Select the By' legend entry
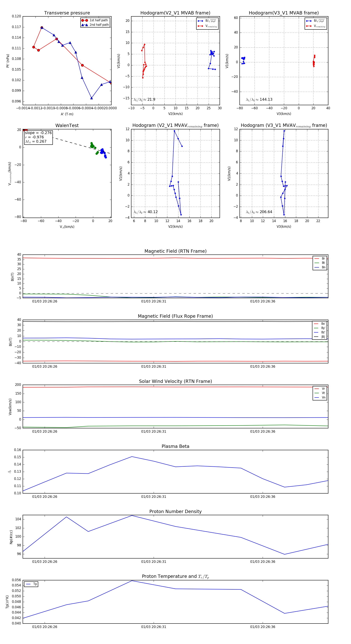Image resolution: width=351 pixels, height=644 pixels. click(320, 328)
